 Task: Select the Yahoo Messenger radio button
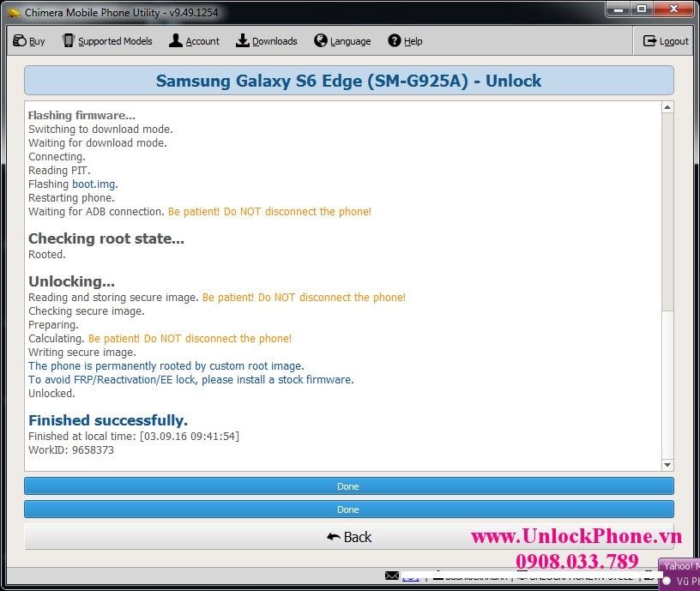click(x=667, y=581)
